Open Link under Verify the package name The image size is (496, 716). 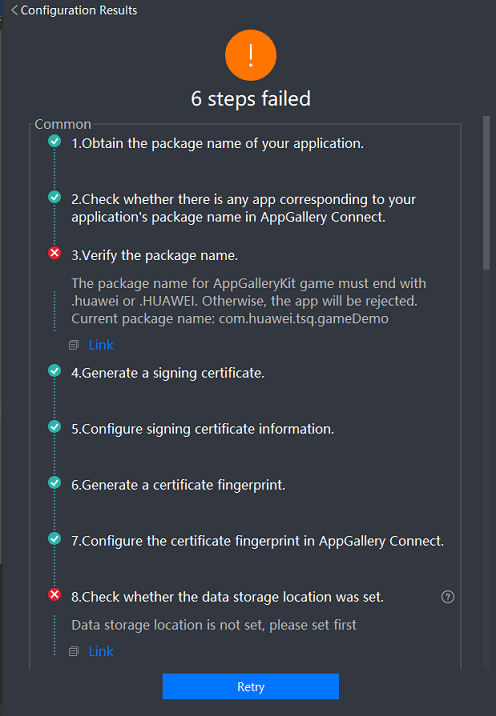tap(101, 345)
